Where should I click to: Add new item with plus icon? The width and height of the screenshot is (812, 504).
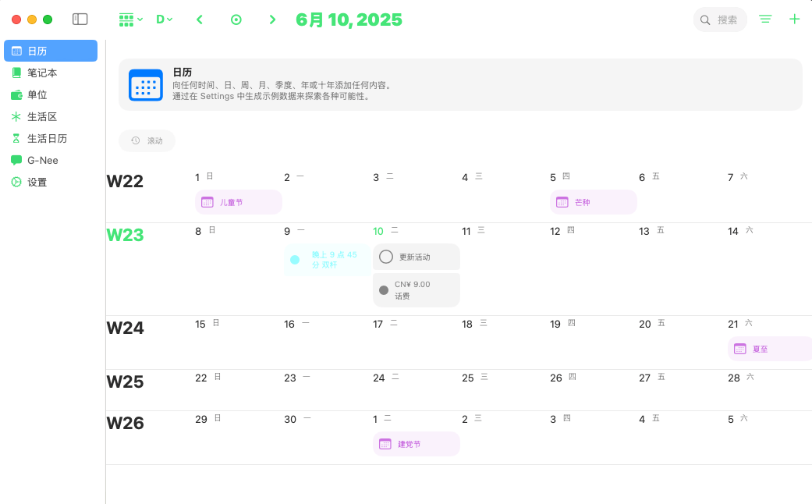794,20
